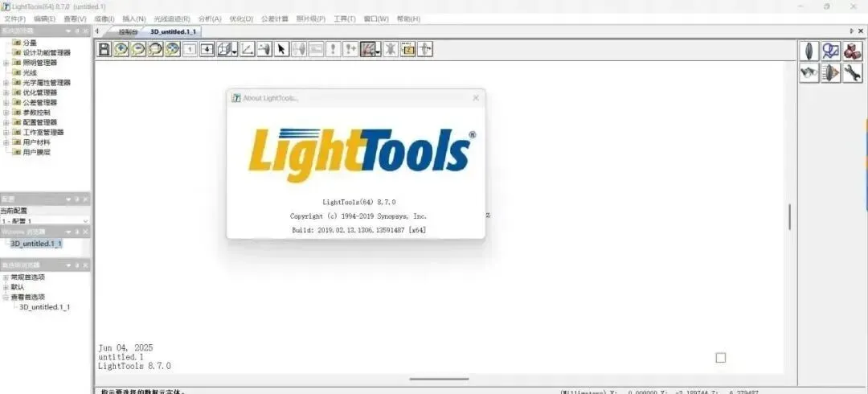
Task: Open the blue 2D shapes palette icon
Action: click(x=831, y=51)
